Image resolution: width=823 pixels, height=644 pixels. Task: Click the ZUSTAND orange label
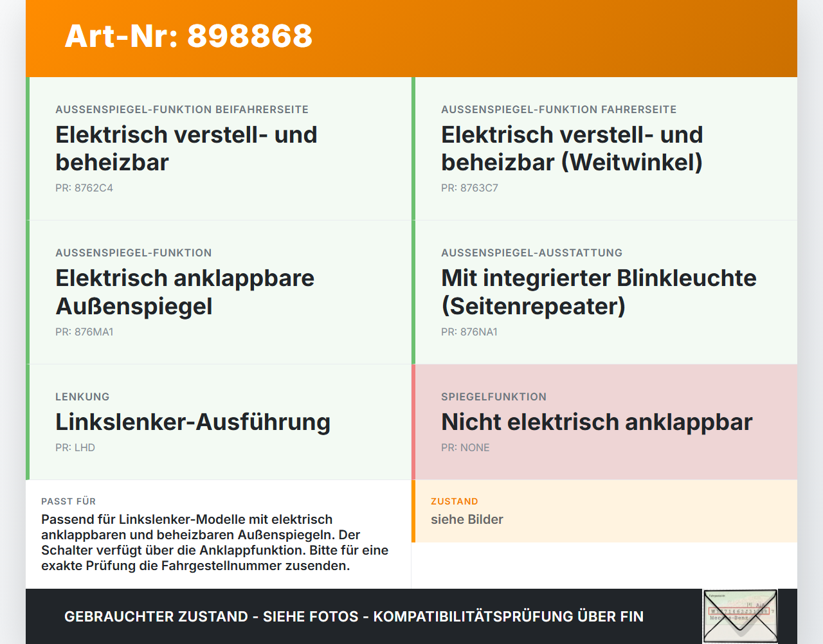click(455, 502)
